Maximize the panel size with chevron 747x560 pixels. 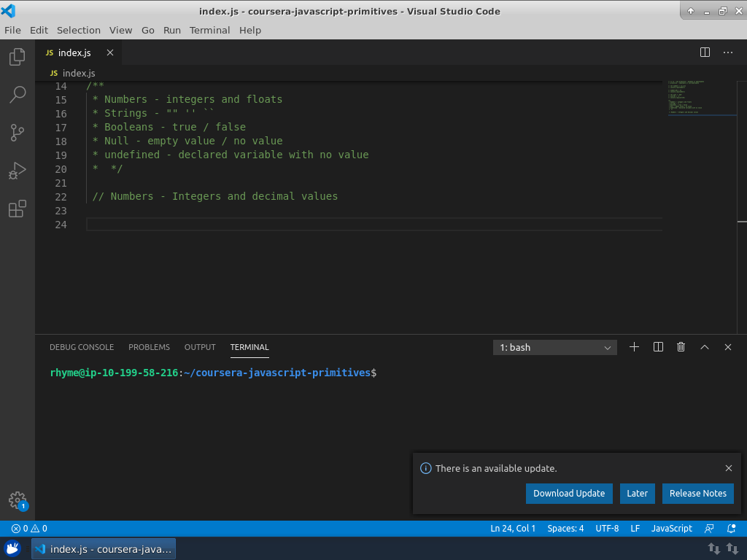[705, 348]
